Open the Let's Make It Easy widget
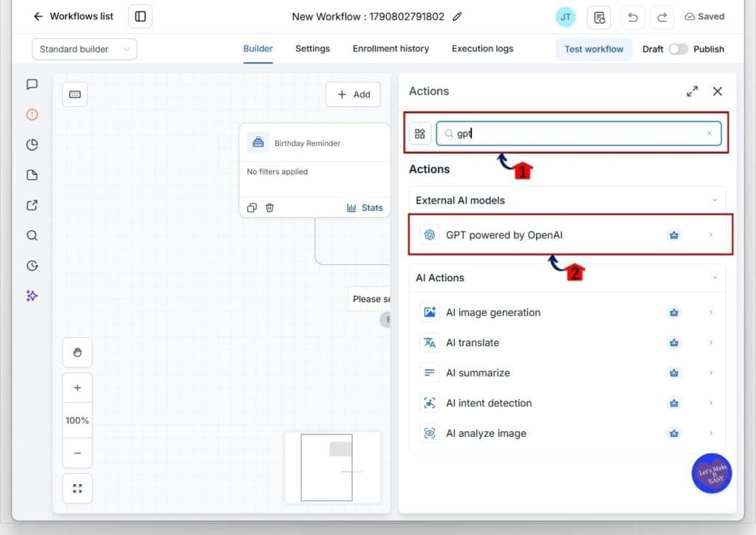 tap(712, 473)
